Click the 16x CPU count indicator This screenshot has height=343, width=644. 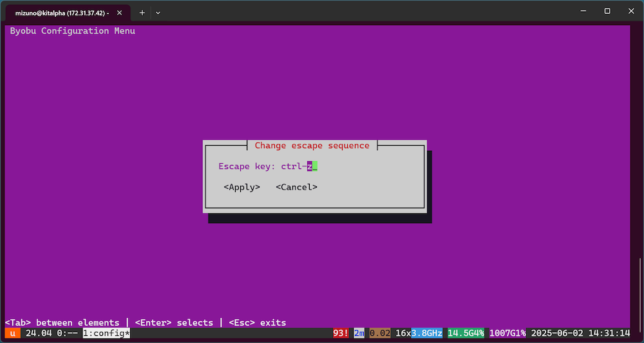[403, 333]
